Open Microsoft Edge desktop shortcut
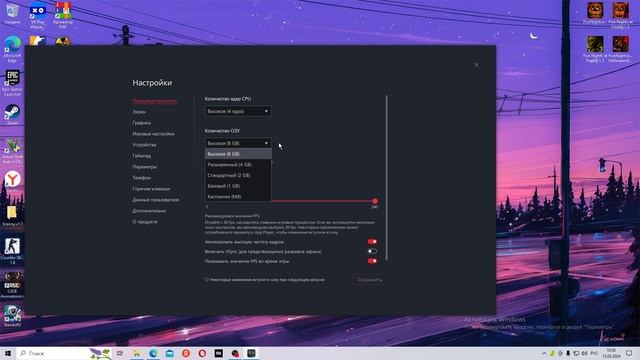This screenshot has width=640, height=360. pyautogui.click(x=12, y=49)
